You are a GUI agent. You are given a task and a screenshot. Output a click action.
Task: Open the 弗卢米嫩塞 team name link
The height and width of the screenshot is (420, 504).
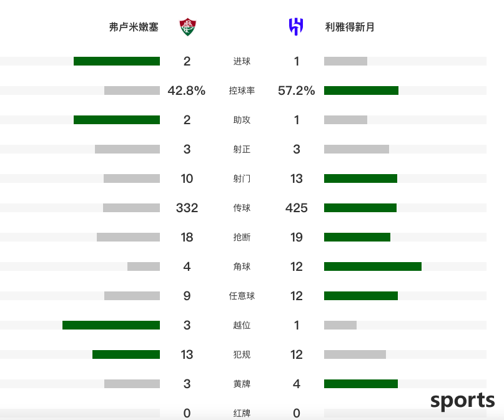point(134,27)
